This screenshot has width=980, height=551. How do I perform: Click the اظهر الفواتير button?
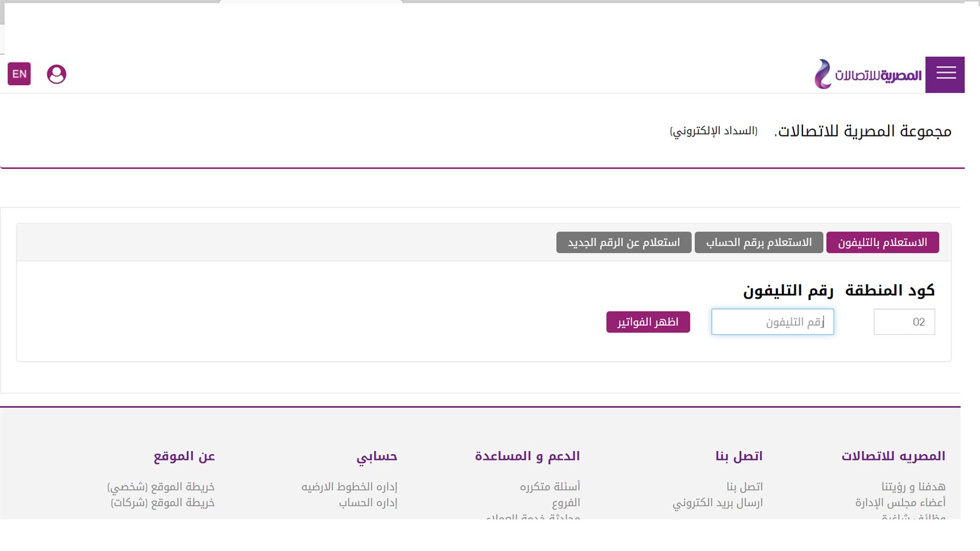point(647,321)
